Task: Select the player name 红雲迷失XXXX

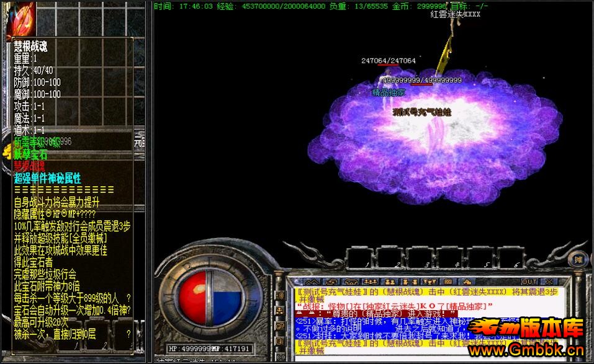Action: 456,14
